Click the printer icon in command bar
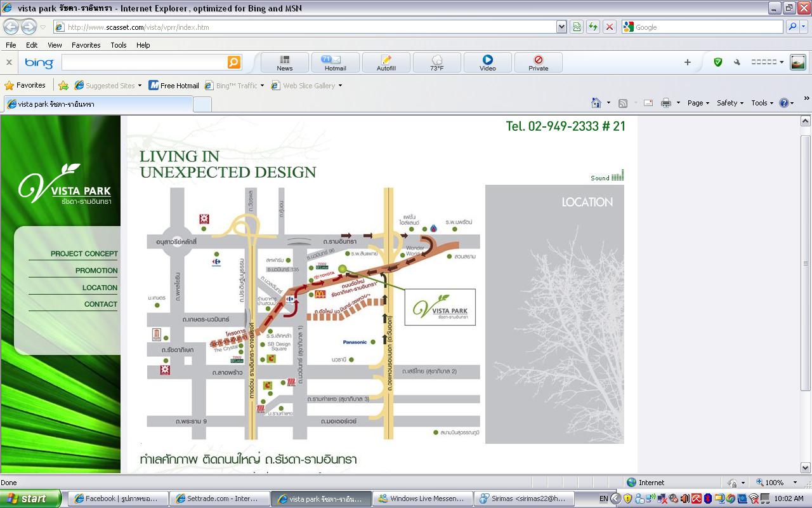Image resolution: width=812 pixels, height=508 pixels. [x=665, y=103]
